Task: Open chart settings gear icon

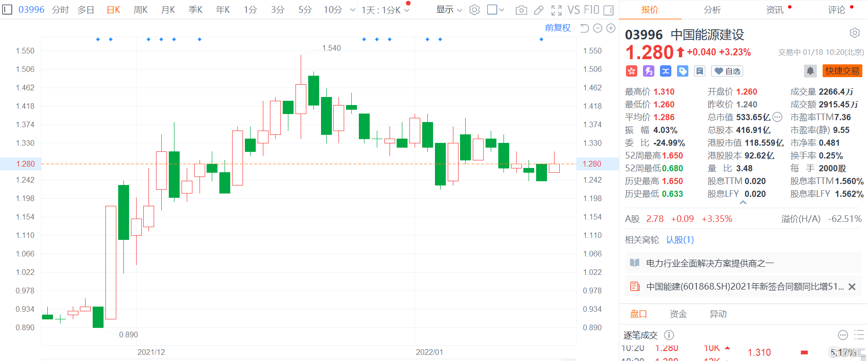Action: click(x=475, y=10)
